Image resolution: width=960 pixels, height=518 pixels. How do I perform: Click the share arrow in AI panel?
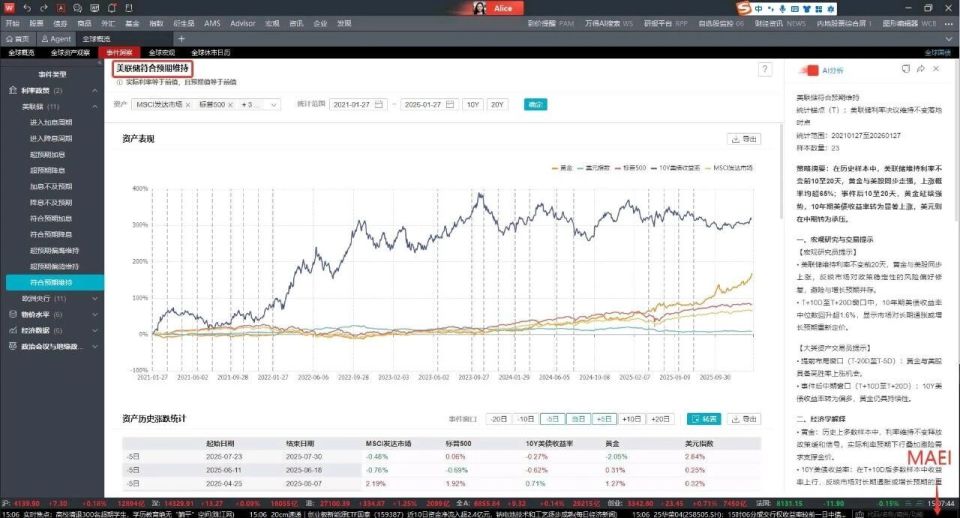coord(920,69)
